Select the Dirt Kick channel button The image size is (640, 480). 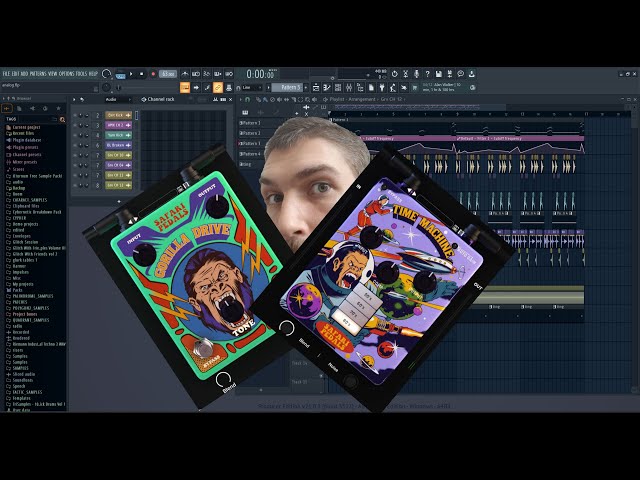click(x=117, y=114)
